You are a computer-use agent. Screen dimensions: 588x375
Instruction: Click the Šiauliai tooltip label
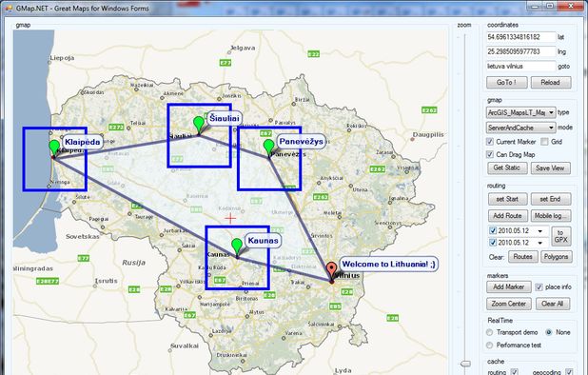click(x=224, y=119)
